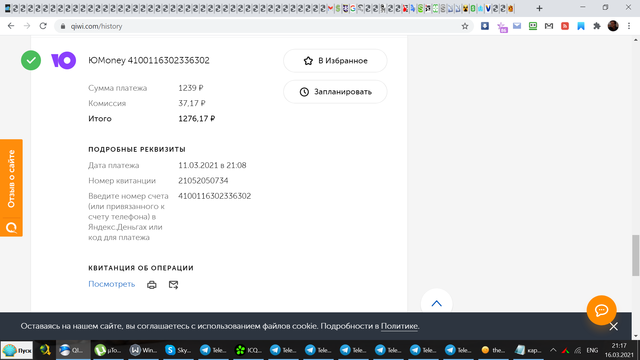The height and width of the screenshot is (360, 640).
Task: Jump to page top with up-arrow button
Action: click(436, 303)
